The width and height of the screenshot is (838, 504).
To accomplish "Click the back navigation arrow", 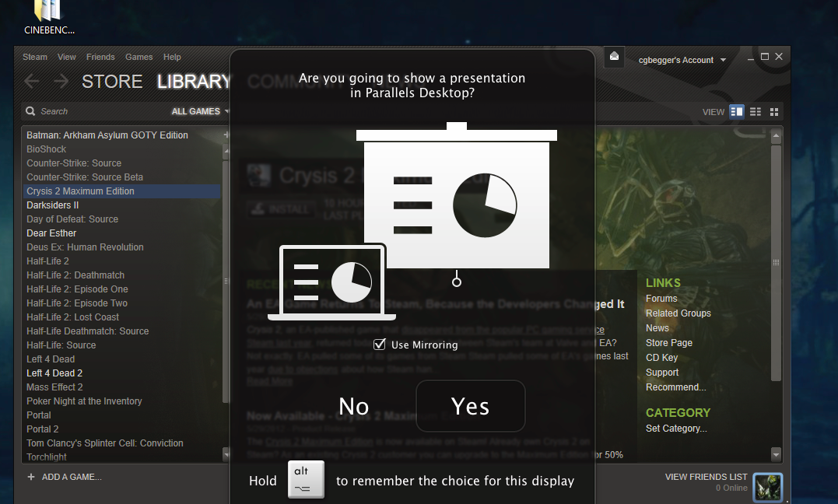I will click(31, 81).
